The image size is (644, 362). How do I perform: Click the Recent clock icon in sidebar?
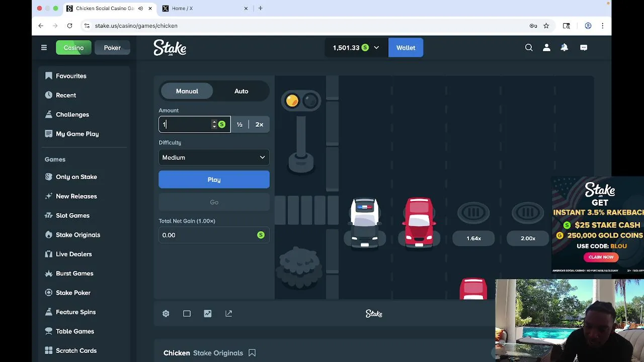pos(49,95)
